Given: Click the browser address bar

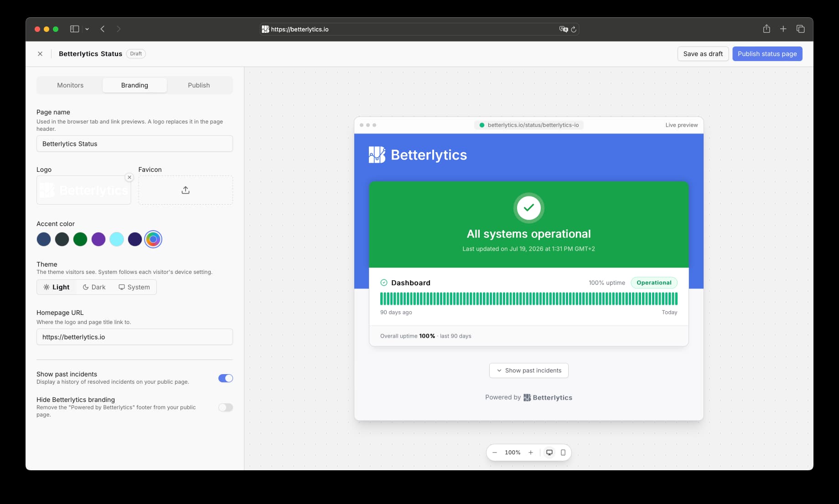Looking at the screenshot, I should click(419, 29).
